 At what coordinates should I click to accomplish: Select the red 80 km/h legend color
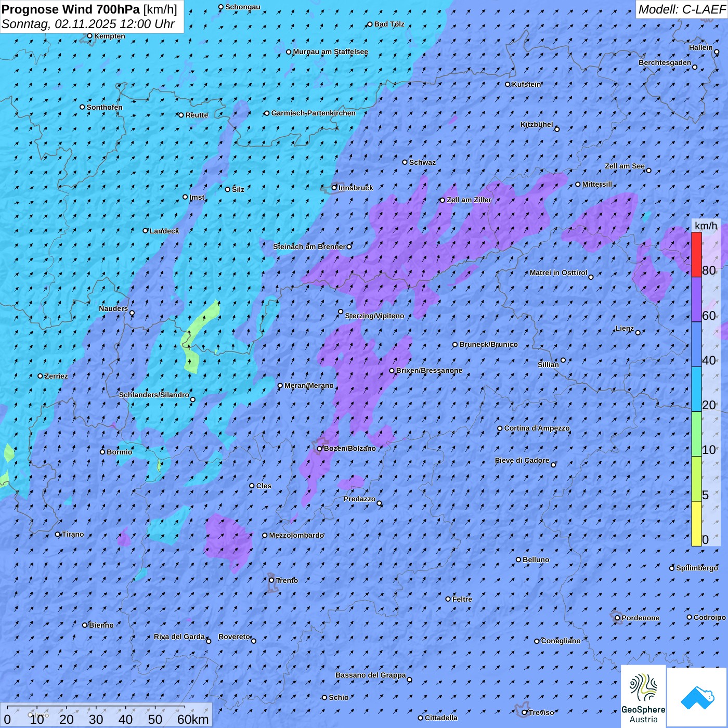(696, 254)
